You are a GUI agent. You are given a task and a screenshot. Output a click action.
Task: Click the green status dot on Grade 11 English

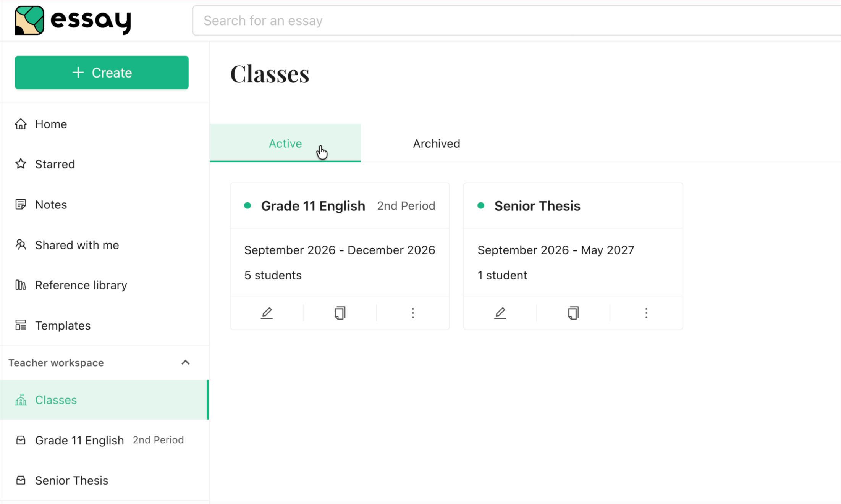247,205
